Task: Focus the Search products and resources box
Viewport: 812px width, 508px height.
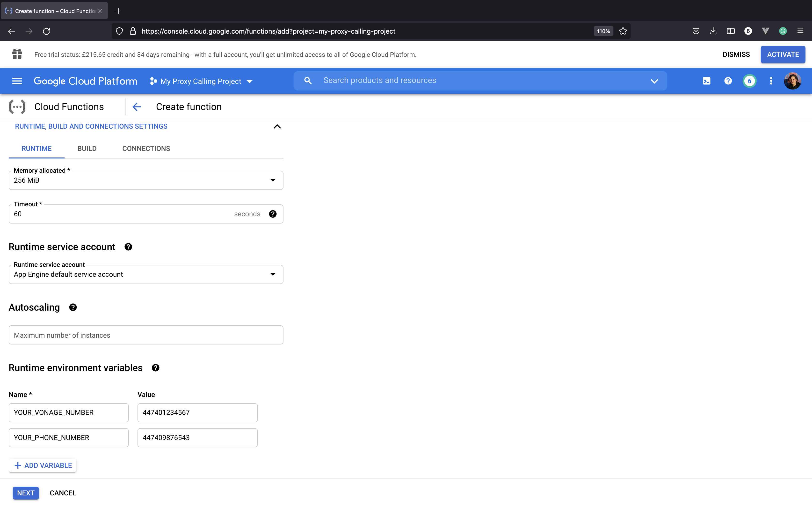Action: point(480,81)
